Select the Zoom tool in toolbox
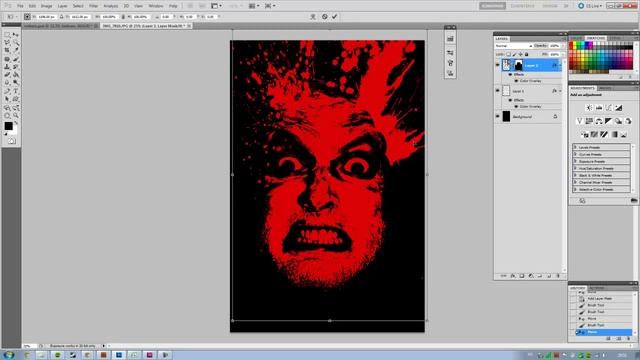The width and height of the screenshot is (640, 360). (16, 116)
